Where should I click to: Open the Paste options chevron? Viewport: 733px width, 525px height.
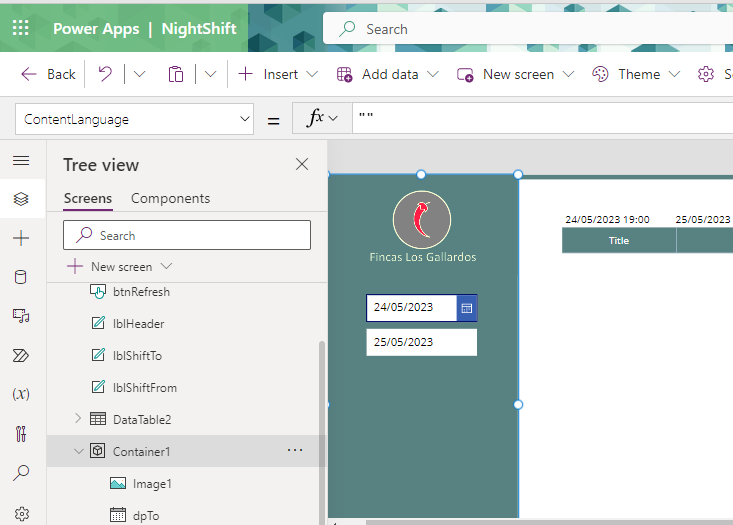[210, 74]
